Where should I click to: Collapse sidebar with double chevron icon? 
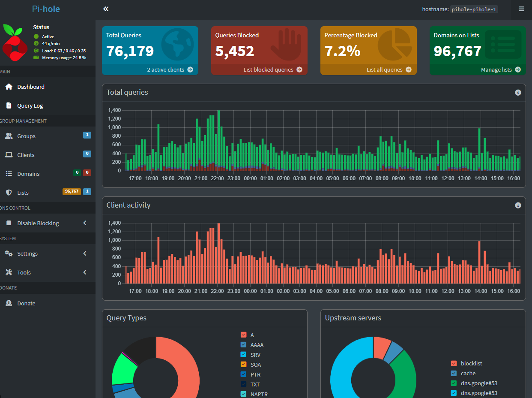click(106, 9)
